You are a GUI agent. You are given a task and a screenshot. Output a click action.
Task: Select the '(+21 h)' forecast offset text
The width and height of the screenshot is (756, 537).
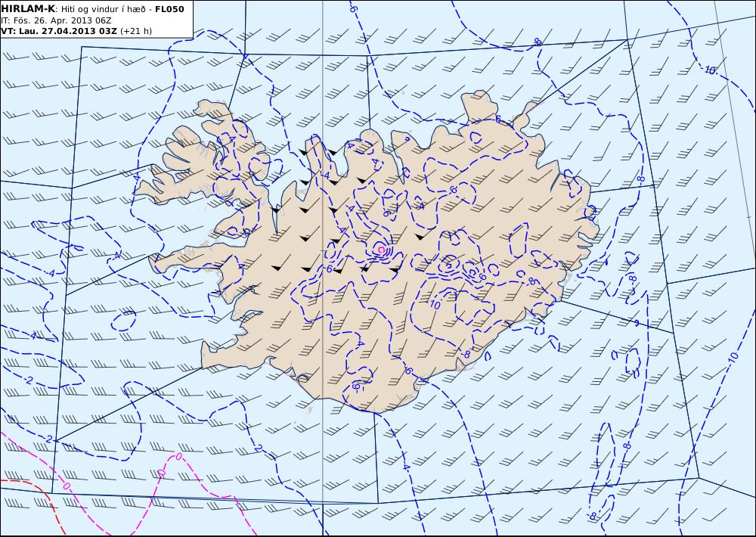136,31
